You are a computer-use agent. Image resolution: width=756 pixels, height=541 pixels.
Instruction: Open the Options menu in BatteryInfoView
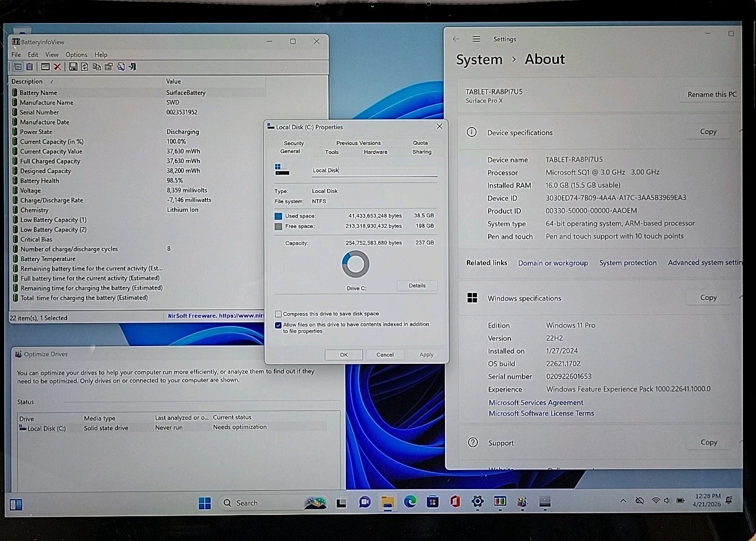pos(76,54)
